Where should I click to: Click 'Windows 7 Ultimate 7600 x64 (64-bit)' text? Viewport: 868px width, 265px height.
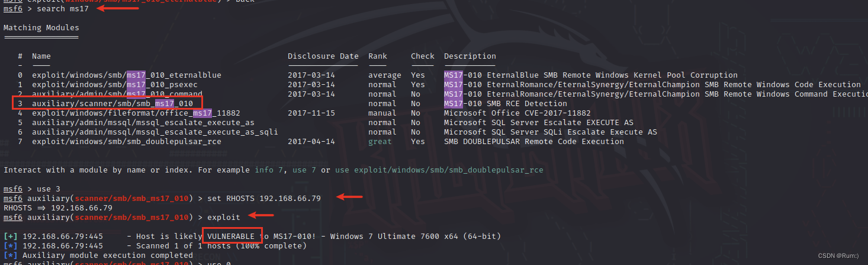(416, 237)
